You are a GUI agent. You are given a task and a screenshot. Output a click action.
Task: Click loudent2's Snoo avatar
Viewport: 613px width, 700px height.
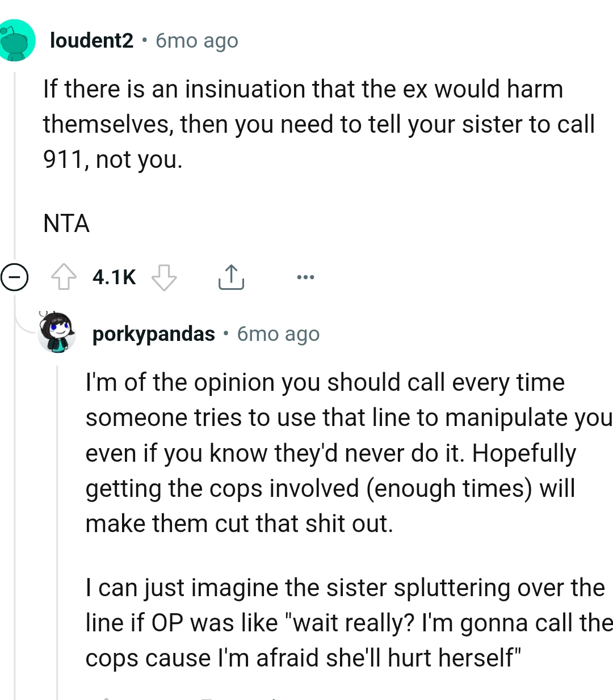[x=17, y=41]
